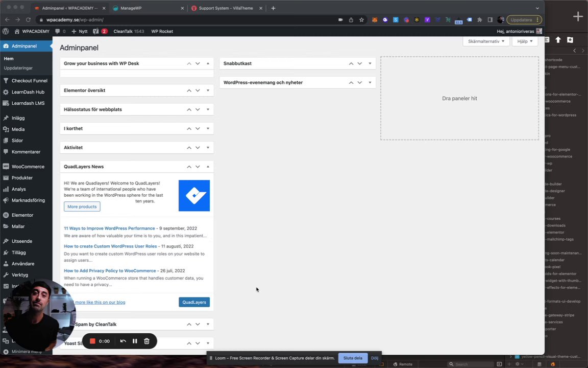Open Användare users menu
This screenshot has height=368, width=588.
tap(26, 264)
